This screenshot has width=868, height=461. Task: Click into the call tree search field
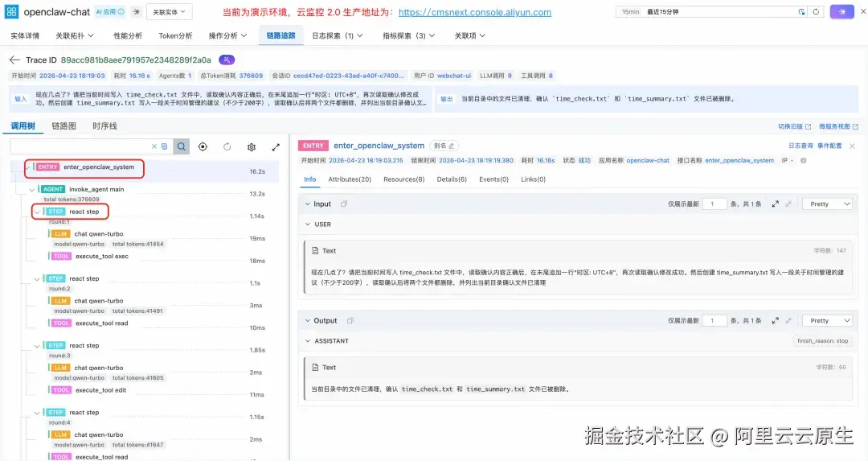pos(80,147)
